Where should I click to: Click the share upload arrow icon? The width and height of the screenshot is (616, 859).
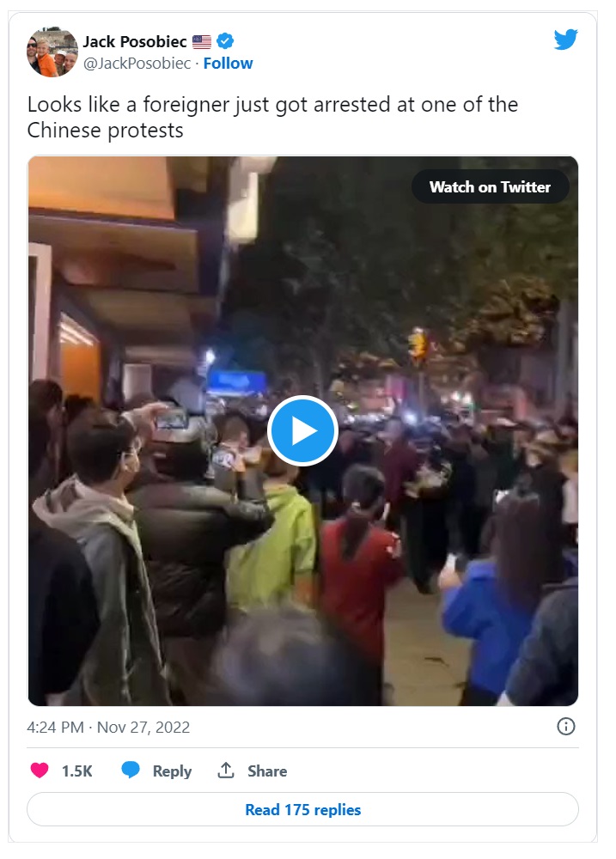[x=226, y=770]
